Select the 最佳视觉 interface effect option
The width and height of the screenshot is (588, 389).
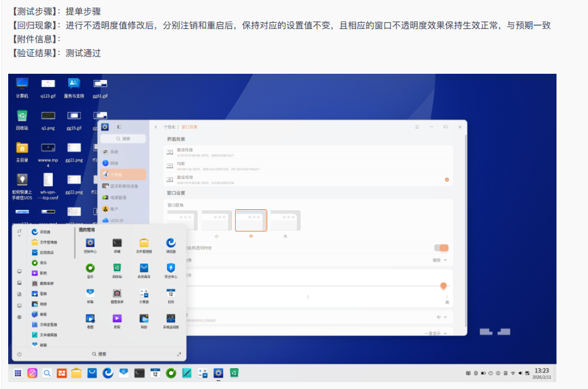pyautogui.click(x=308, y=179)
